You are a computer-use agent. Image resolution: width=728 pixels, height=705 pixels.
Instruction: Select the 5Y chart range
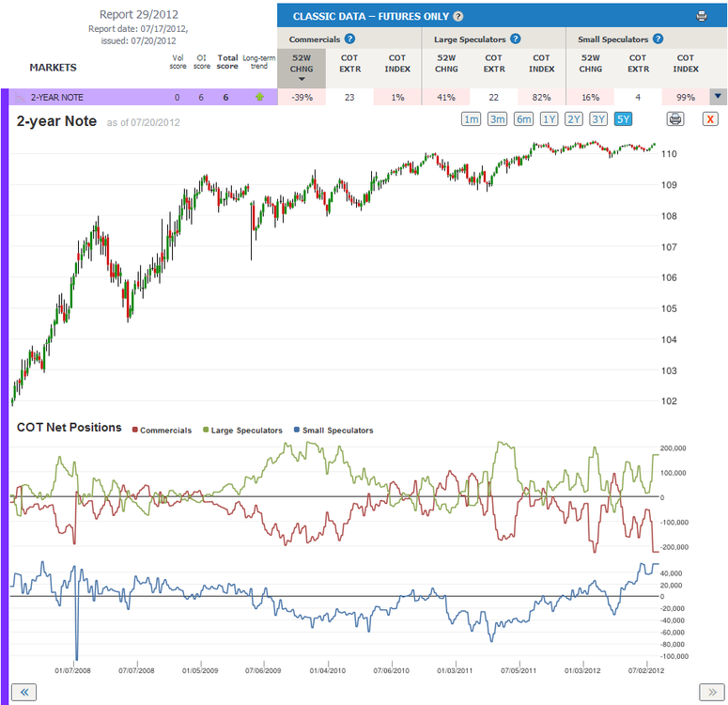[623, 119]
